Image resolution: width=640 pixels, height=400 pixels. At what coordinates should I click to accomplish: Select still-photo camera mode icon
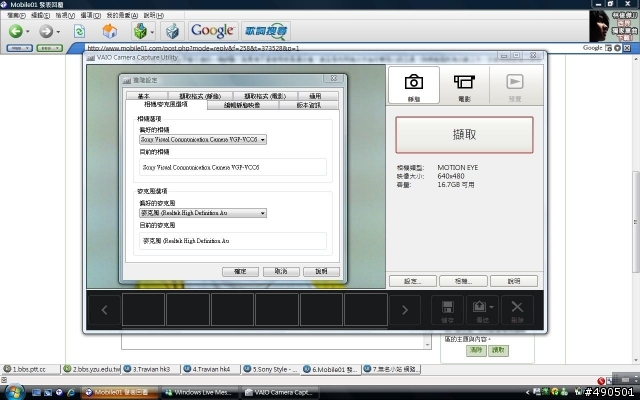[x=413, y=85]
